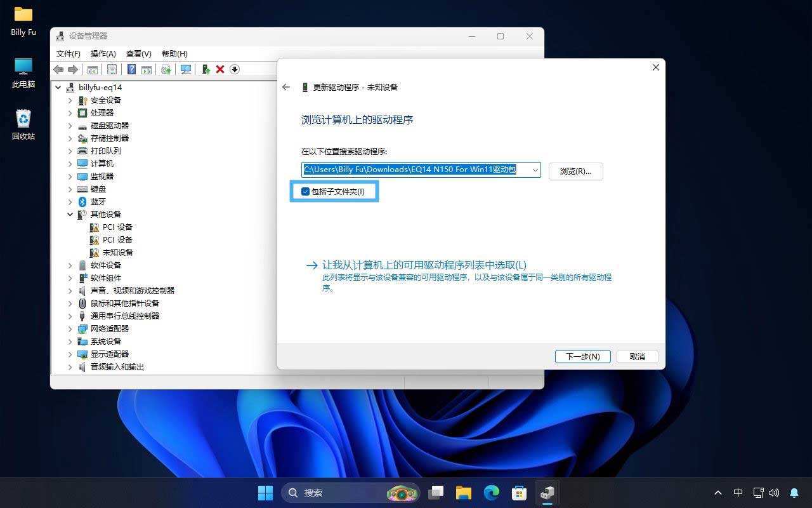
Task: Select the 软件组件 category
Action: click(105, 278)
